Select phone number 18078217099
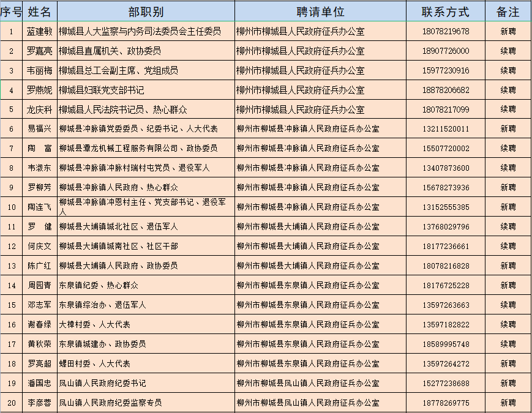Viewport: 532px width, 413px height. click(x=446, y=110)
